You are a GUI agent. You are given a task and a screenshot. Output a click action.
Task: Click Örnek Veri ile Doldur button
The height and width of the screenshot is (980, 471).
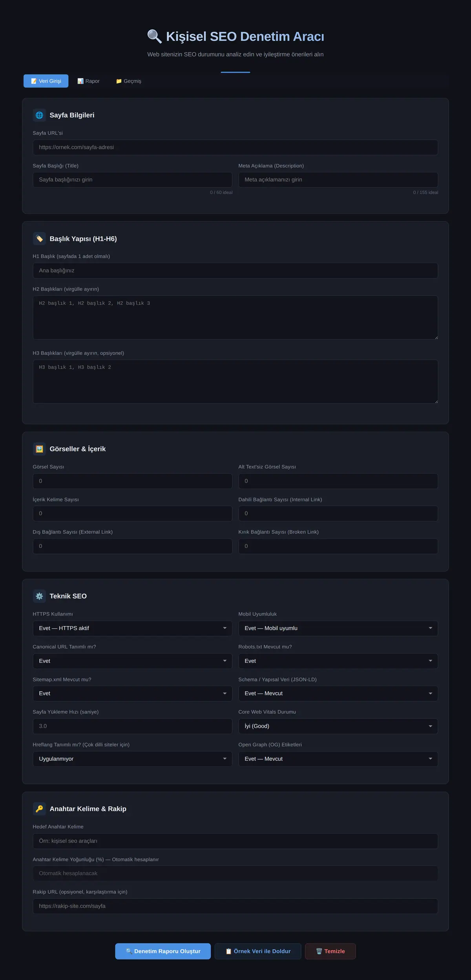point(258,951)
